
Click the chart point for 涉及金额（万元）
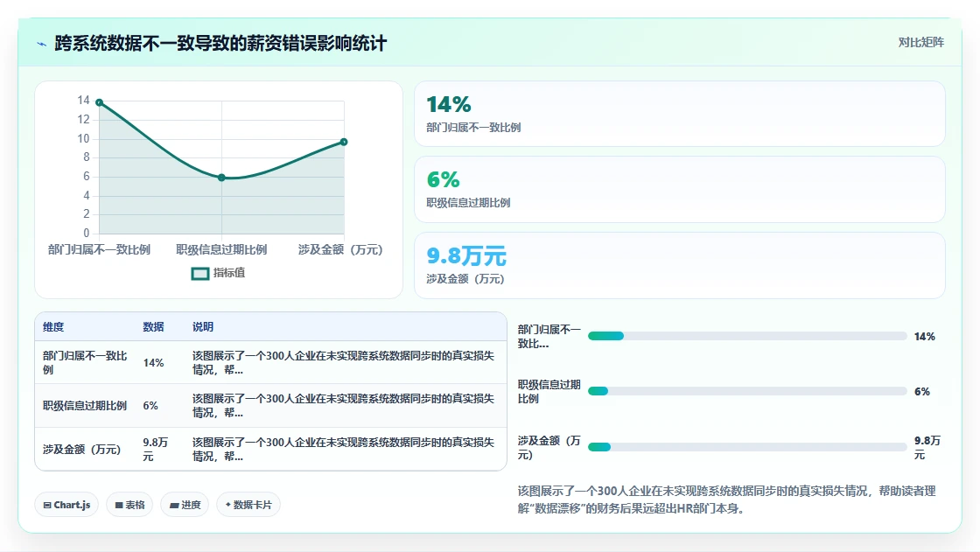tap(344, 142)
